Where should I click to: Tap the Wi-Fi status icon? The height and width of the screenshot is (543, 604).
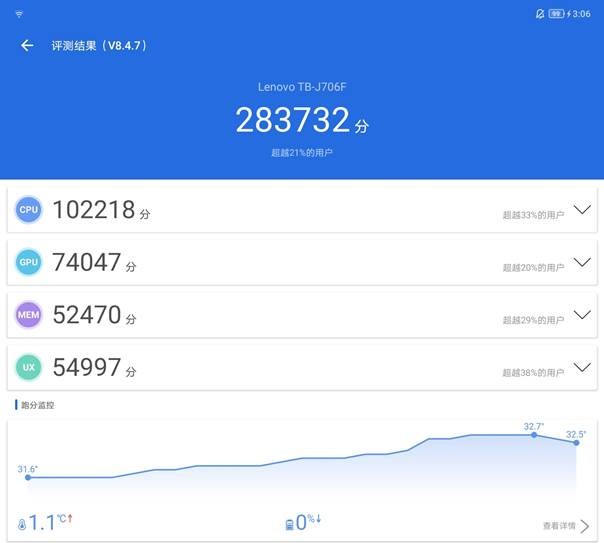19,14
